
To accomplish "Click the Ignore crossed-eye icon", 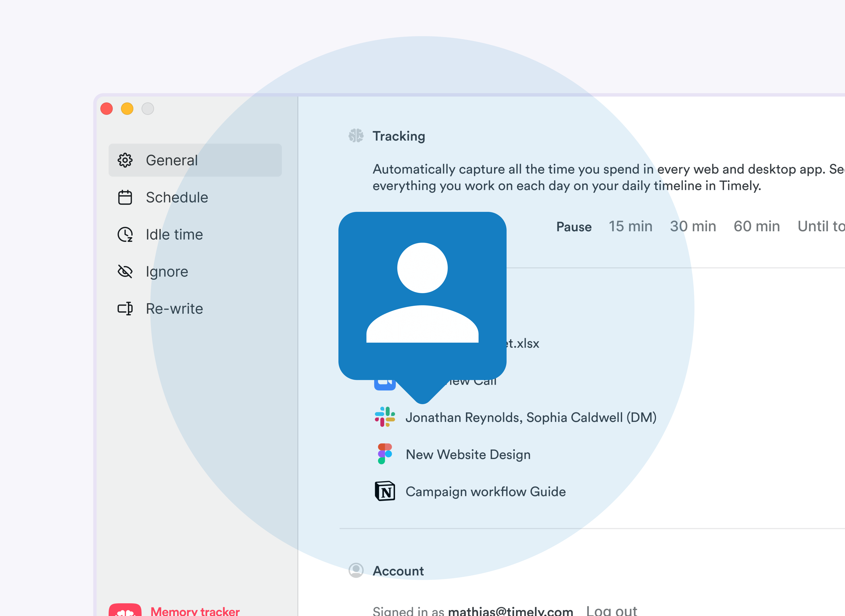I will point(125,271).
